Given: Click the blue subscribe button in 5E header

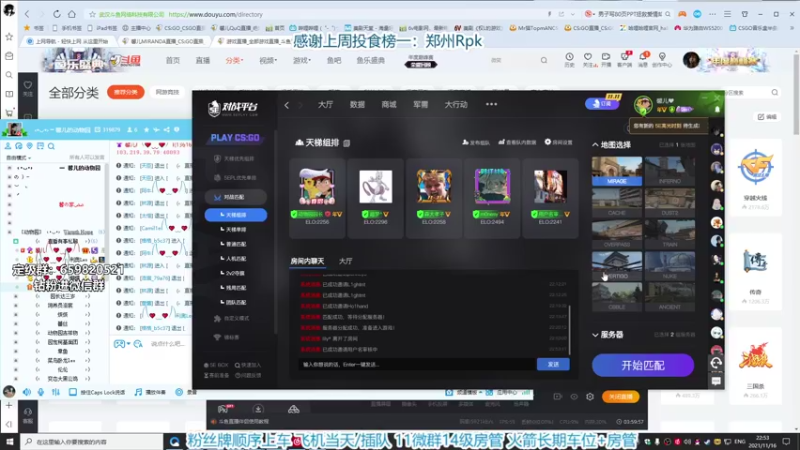Looking at the screenshot, I should coord(602,104).
